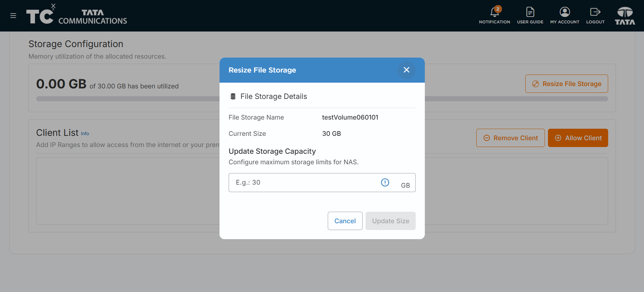This screenshot has width=644, height=292.
Task: Click the Storage Configuration heading
Action: coord(76,44)
